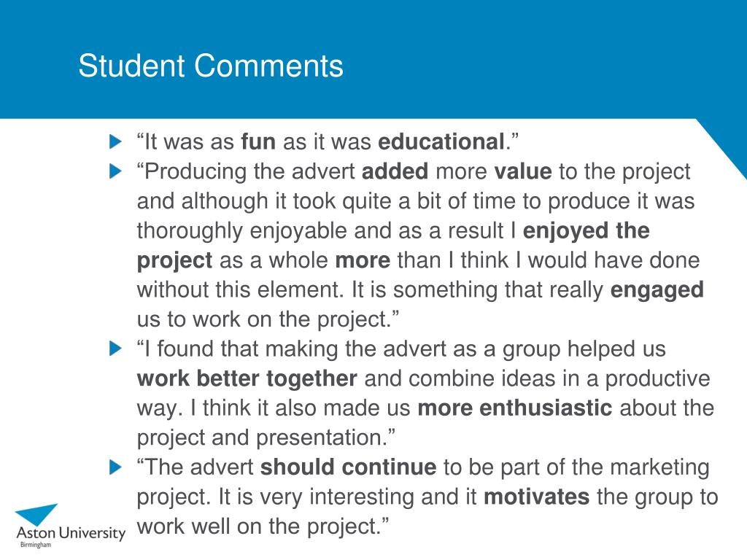Click the bold word motivates
This screenshot has width=747, height=560.
coord(536,497)
